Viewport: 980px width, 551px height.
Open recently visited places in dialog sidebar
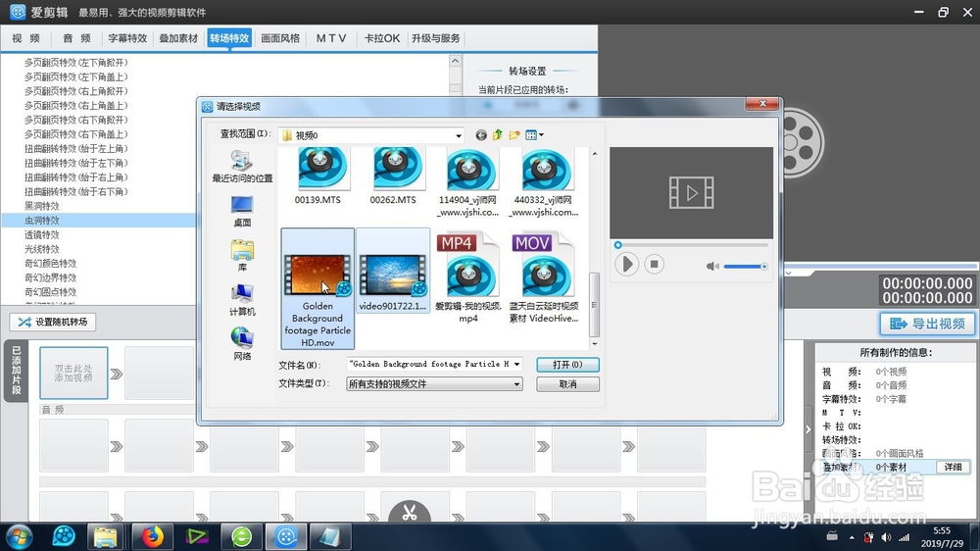(x=242, y=167)
